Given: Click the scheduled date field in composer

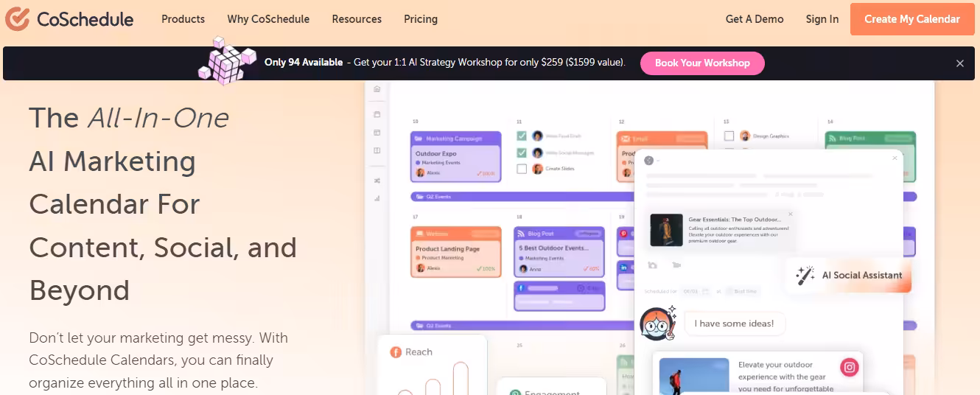Looking at the screenshot, I should [x=696, y=291].
